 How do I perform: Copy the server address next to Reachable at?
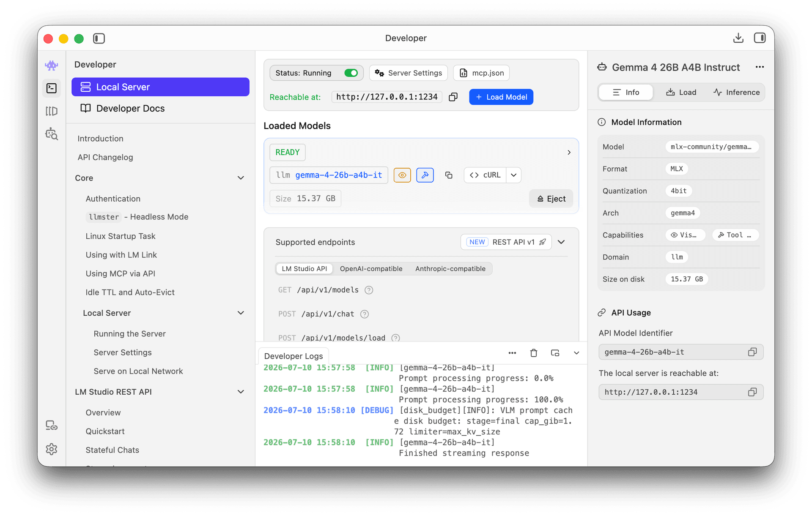[453, 97]
